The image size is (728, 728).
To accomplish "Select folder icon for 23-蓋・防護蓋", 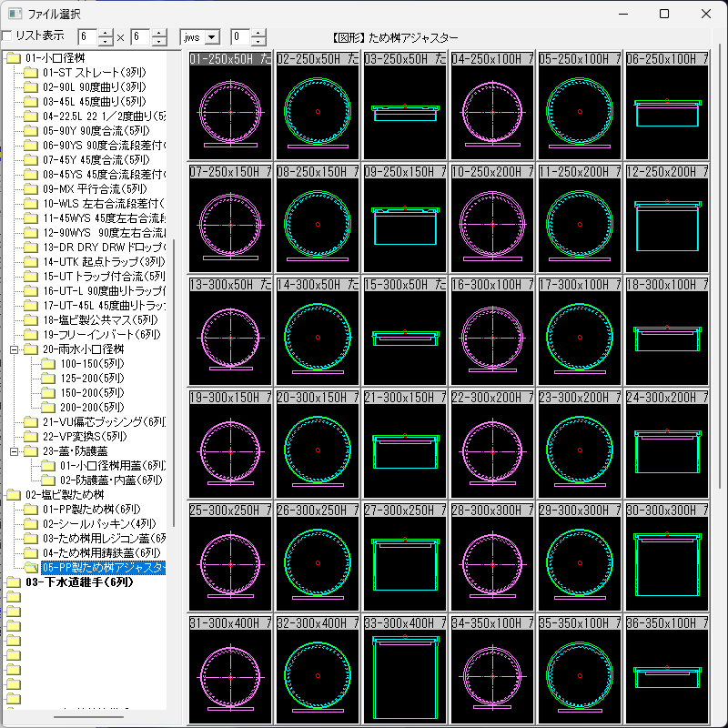I will point(31,450).
